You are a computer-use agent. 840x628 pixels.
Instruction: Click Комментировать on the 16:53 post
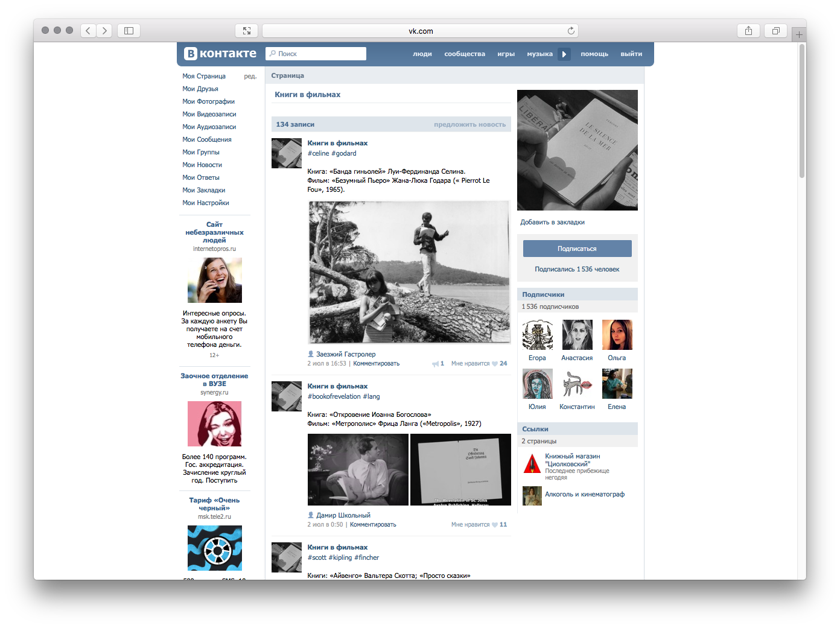[376, 364]
